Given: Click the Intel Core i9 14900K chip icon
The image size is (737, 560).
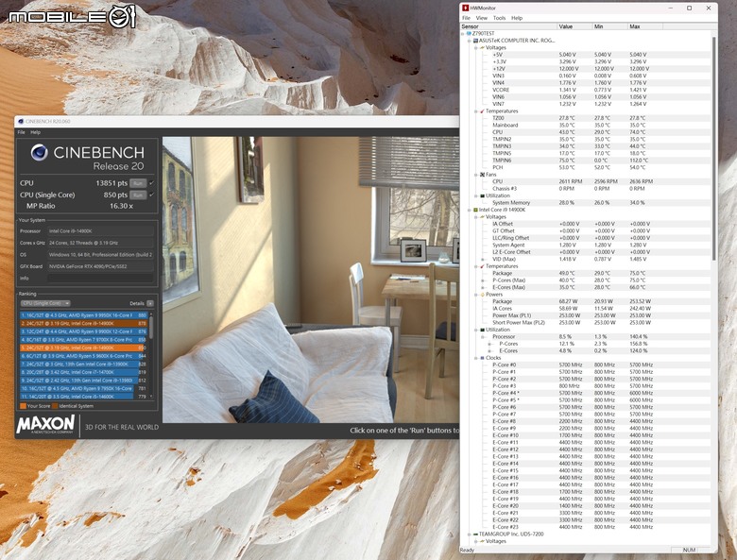Looking at the screenshot, I should pos(475,210).
